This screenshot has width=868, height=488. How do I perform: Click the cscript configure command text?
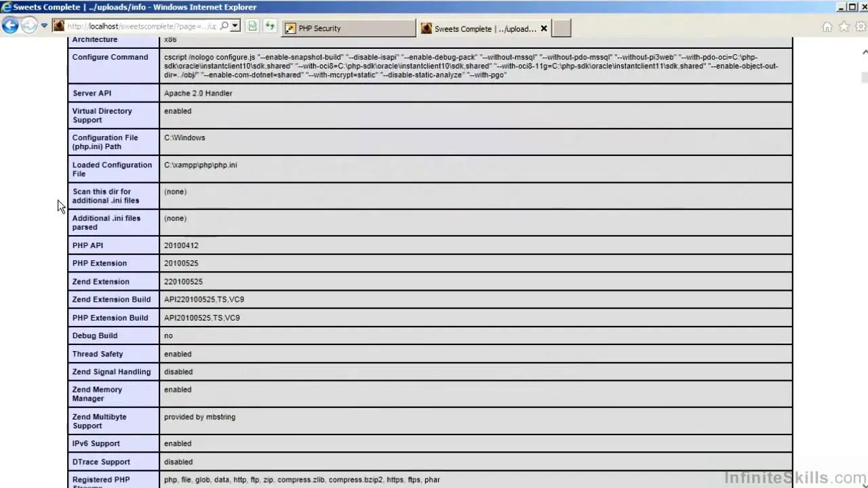coord(471,66)
